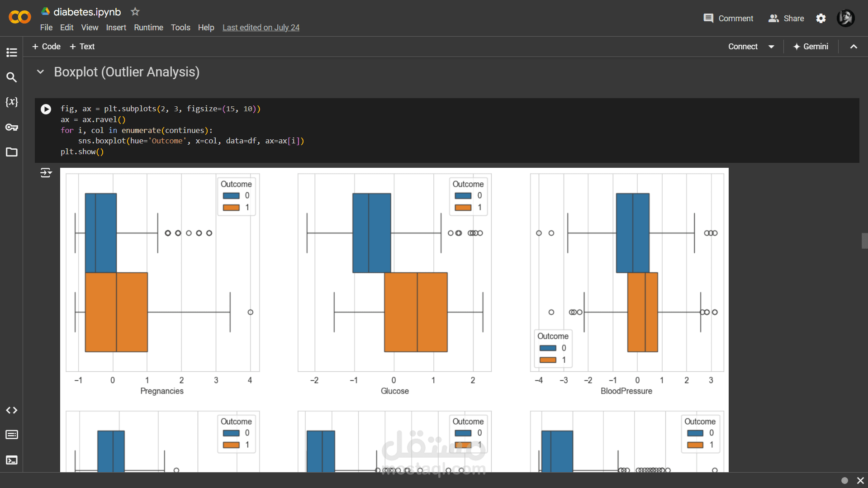Click the Comment label

click(x=736, y=19)
